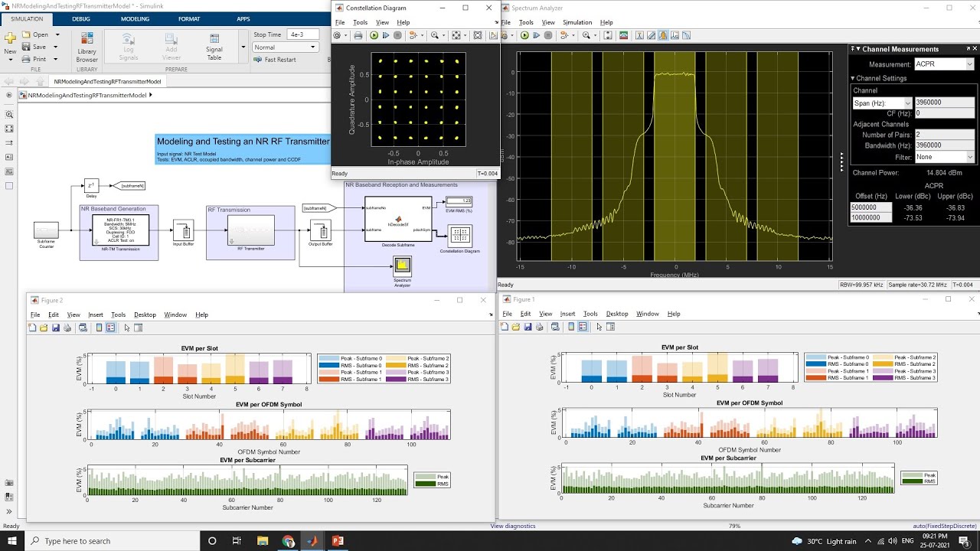The width and height of the screenshot is (980, 551).
Task: Open Desktop menu in Figure 1
Action: coord(617,314)
